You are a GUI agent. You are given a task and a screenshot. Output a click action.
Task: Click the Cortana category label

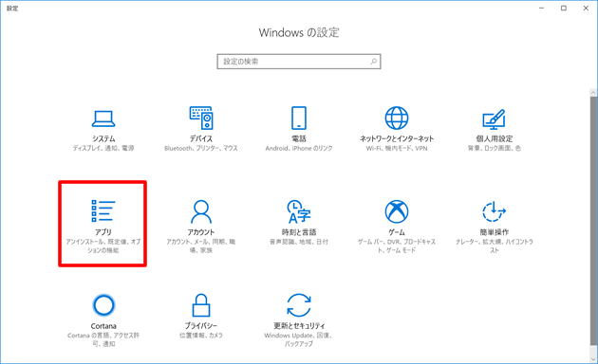point(103,326)
